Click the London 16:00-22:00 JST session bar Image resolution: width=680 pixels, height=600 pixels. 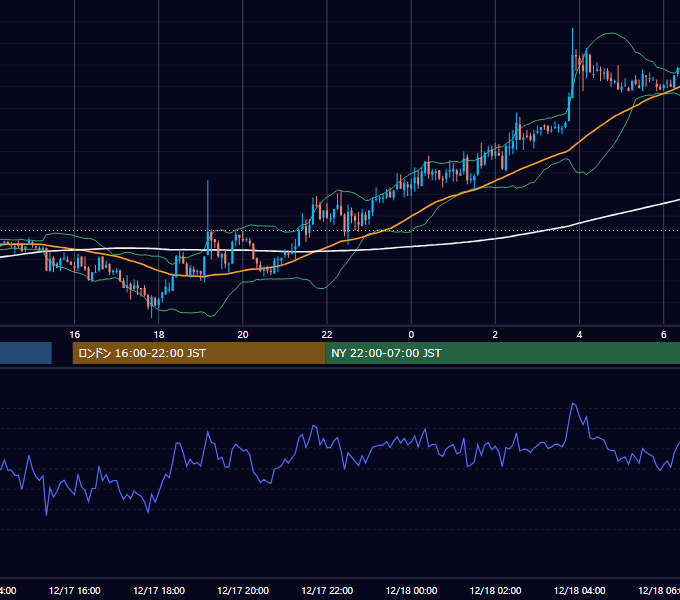click(x=199, y=353)
